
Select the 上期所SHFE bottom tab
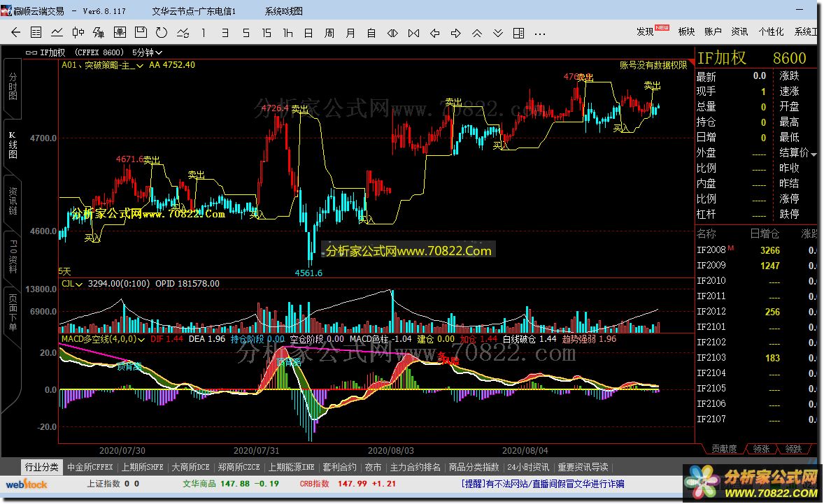point(143,467)
